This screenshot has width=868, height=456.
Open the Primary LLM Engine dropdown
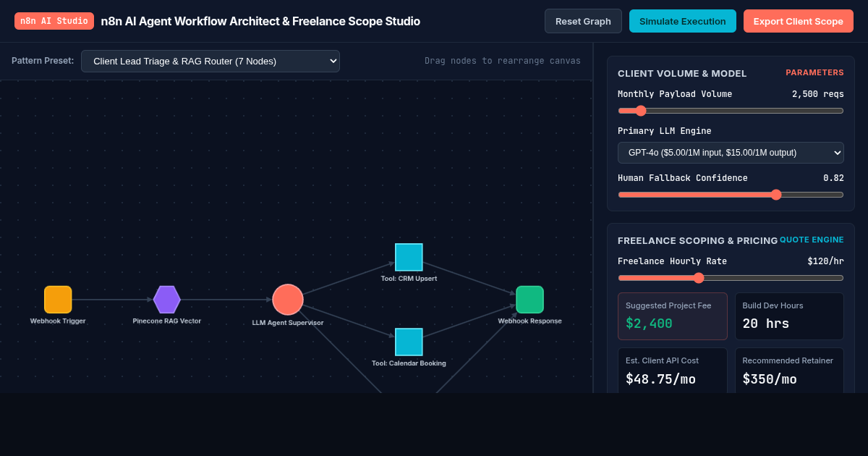[x=731, y=153]
